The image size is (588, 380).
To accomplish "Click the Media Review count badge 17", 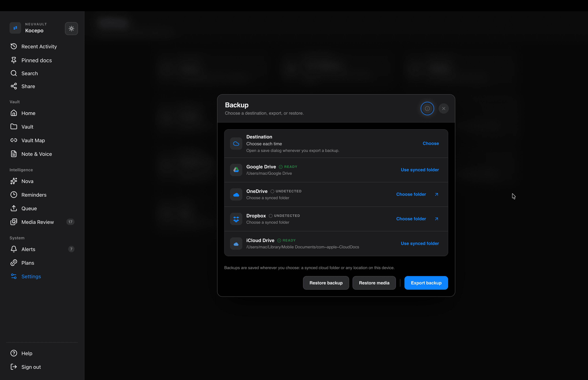I will pyautogui.click(x=70, y=222).
